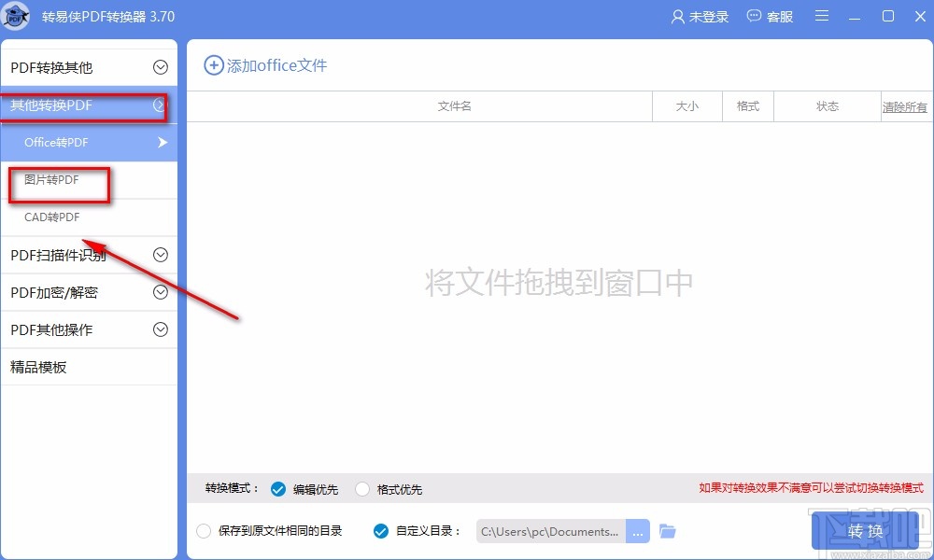The width and height of the screenshot is (934, 560).
Task: Enable 保存到原文件相同的目录 option
Action: 203,531
